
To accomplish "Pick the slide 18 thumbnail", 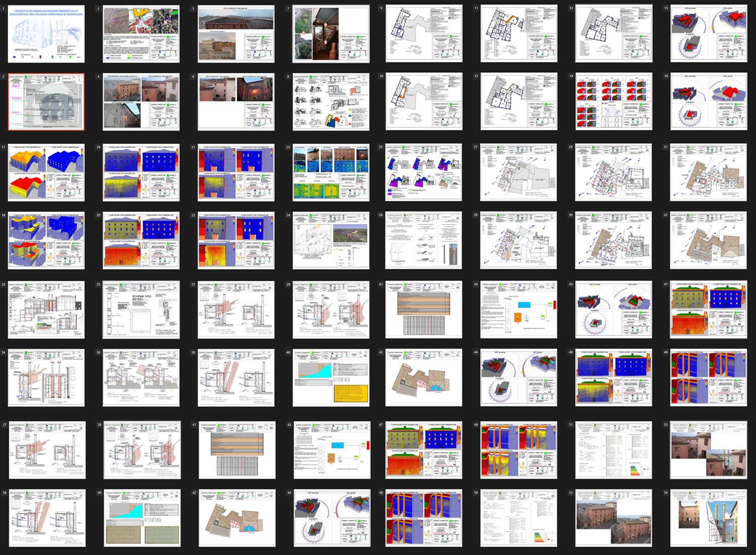I will [x=46, y=240].
